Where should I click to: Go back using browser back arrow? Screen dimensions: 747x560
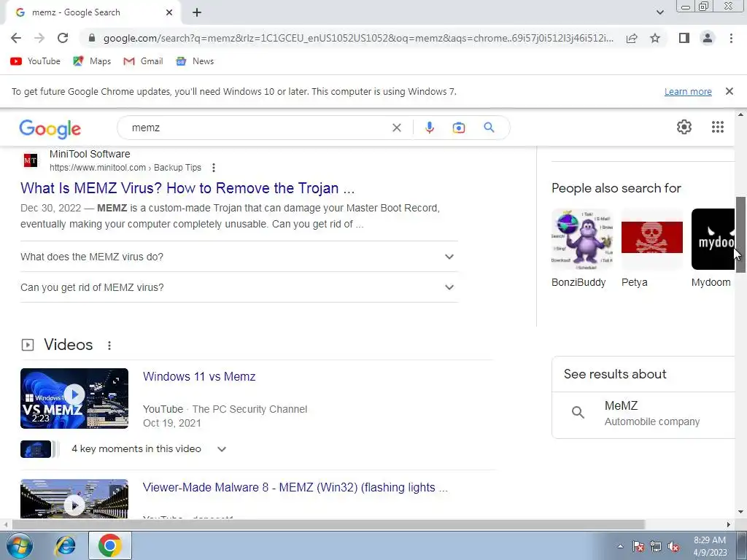pos(16,38)
